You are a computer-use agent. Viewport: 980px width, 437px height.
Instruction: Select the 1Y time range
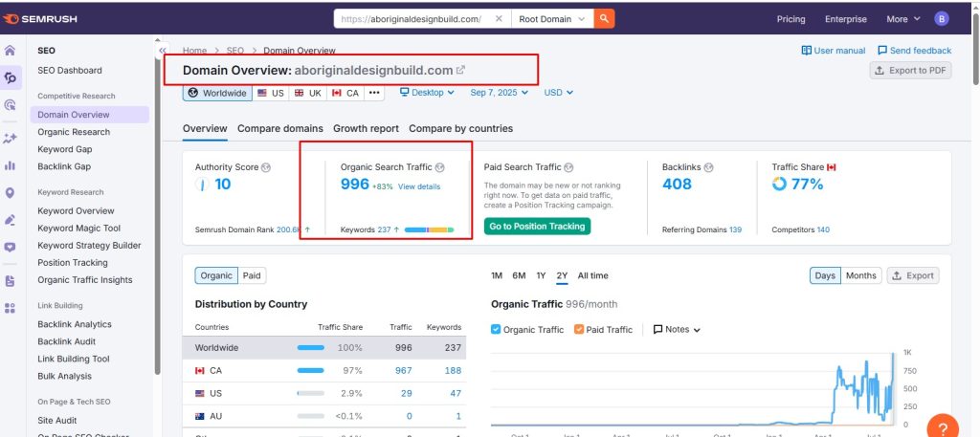(541, 275)
